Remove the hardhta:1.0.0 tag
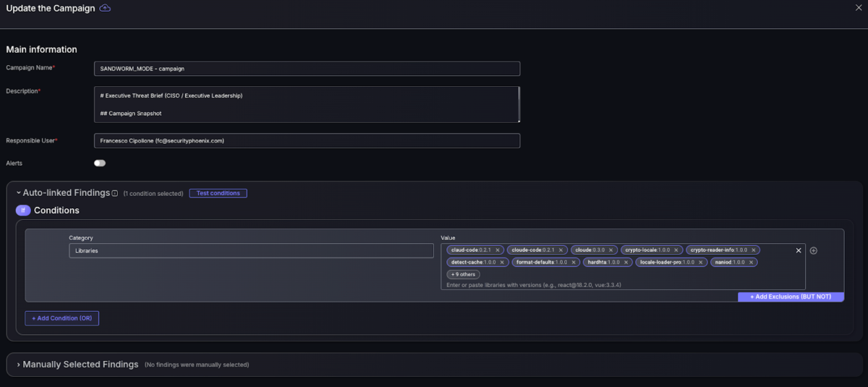 tap(626, 263)
